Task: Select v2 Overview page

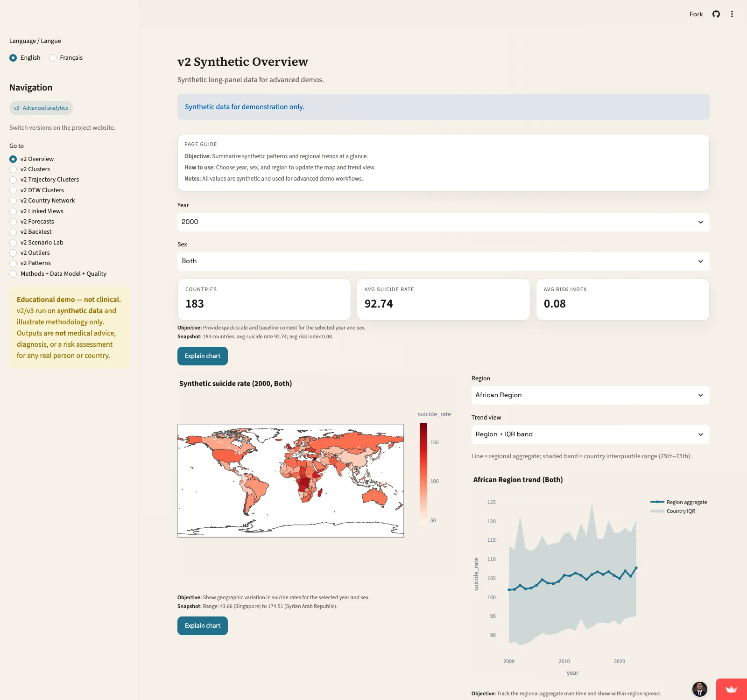Action: (32, 159)
